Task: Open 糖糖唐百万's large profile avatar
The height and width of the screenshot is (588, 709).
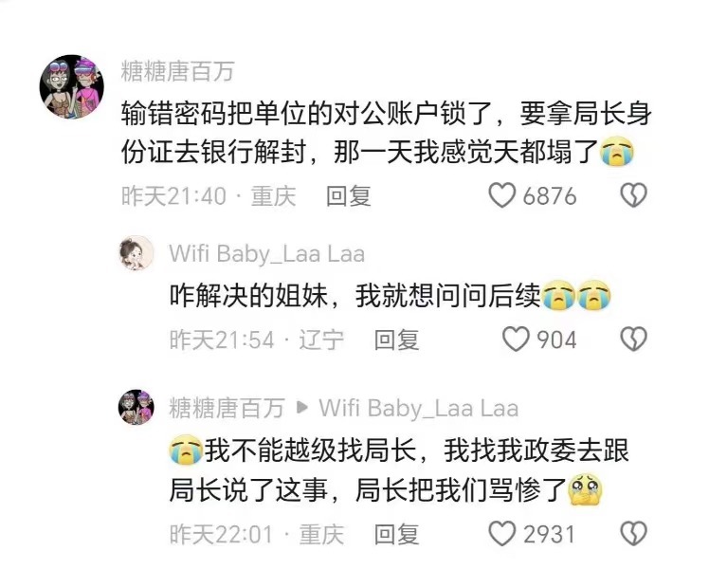Action: pos(72,87)
